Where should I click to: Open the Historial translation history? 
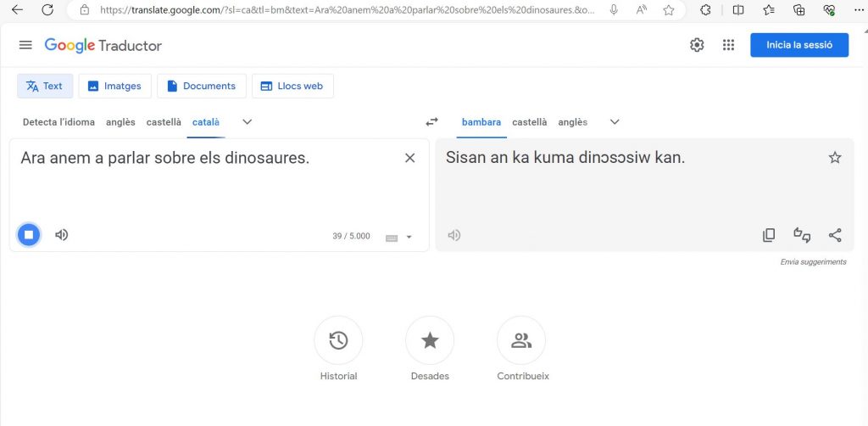(338, 341)
